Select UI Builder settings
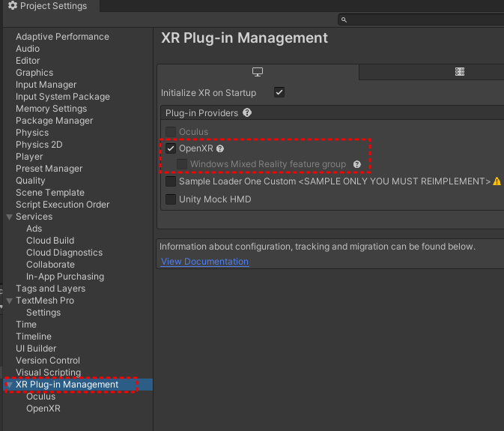The image size is (504, 431). click(x=36, y=349)
